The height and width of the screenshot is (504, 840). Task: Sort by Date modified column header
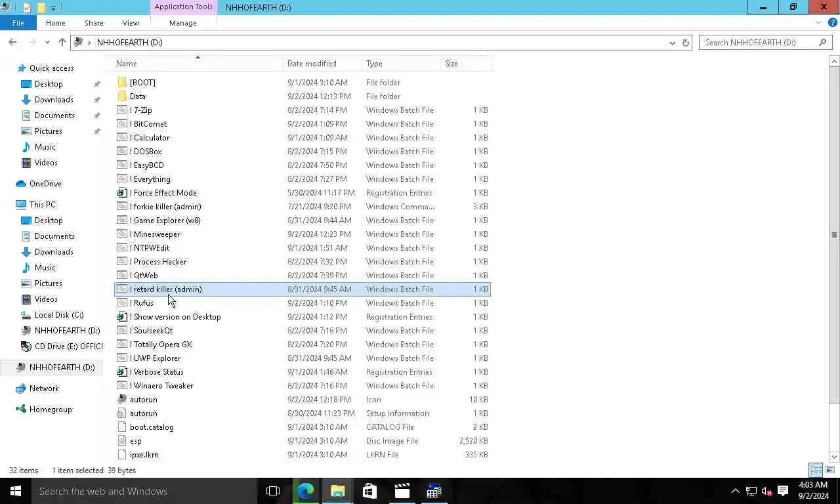(323, 64)
